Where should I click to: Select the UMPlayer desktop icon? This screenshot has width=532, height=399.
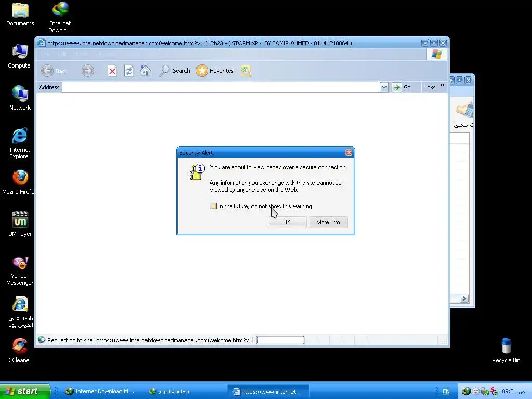click(20, 224)
